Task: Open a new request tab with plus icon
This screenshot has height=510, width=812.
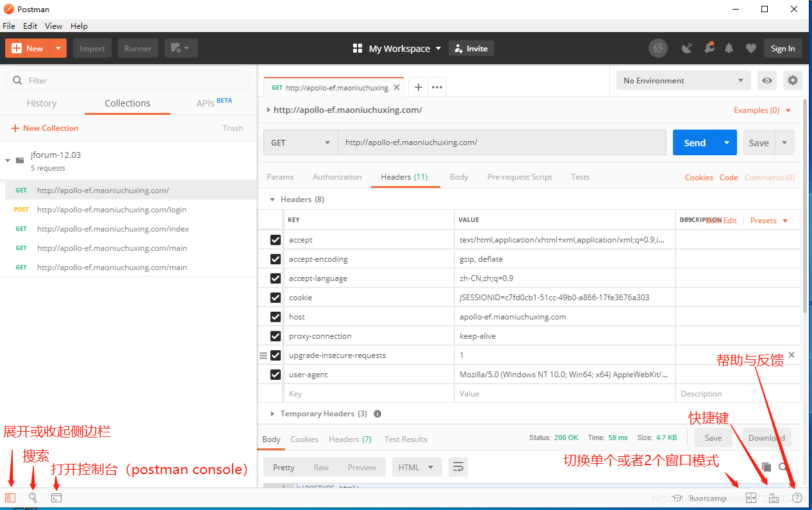Action: pos(418,87)
